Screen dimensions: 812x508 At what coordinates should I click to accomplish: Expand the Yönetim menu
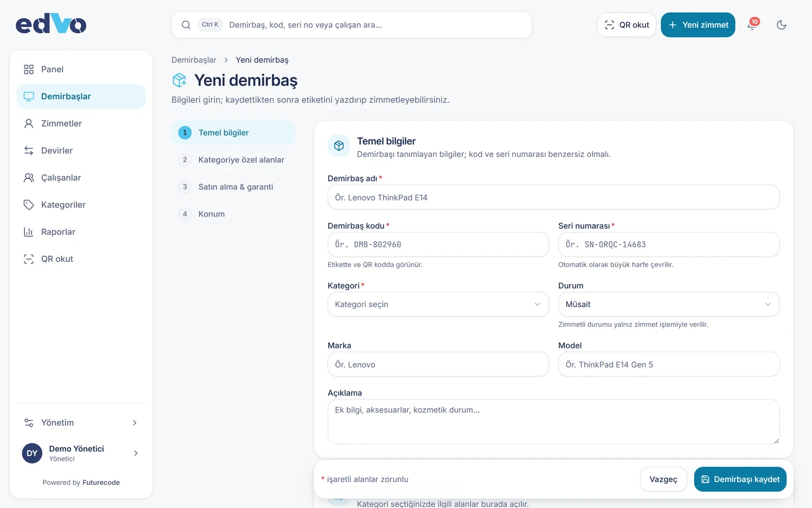pyautogui.click(x=81, y=423)
